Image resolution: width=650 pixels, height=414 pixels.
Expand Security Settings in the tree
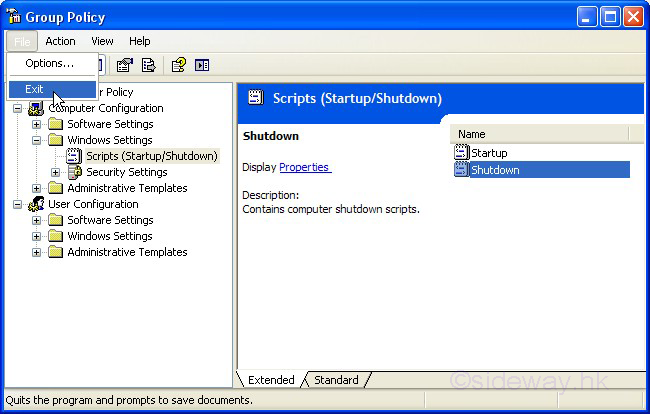click(54, 172)
